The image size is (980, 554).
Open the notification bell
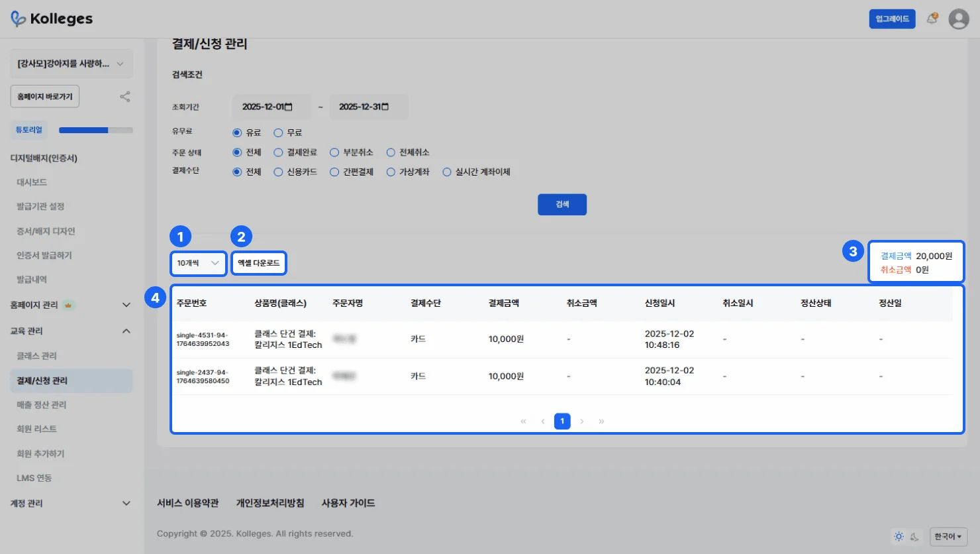pos(932,19)
